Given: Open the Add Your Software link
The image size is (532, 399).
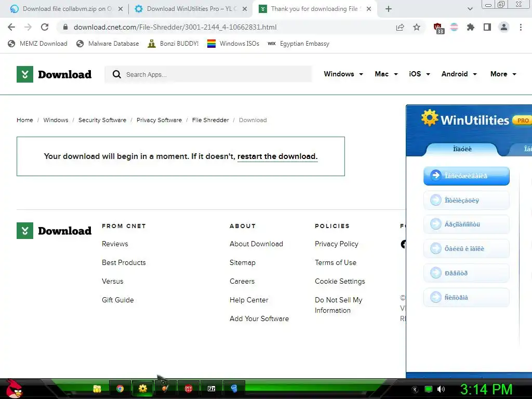Looking at the screenshot, I should (259, 318).
